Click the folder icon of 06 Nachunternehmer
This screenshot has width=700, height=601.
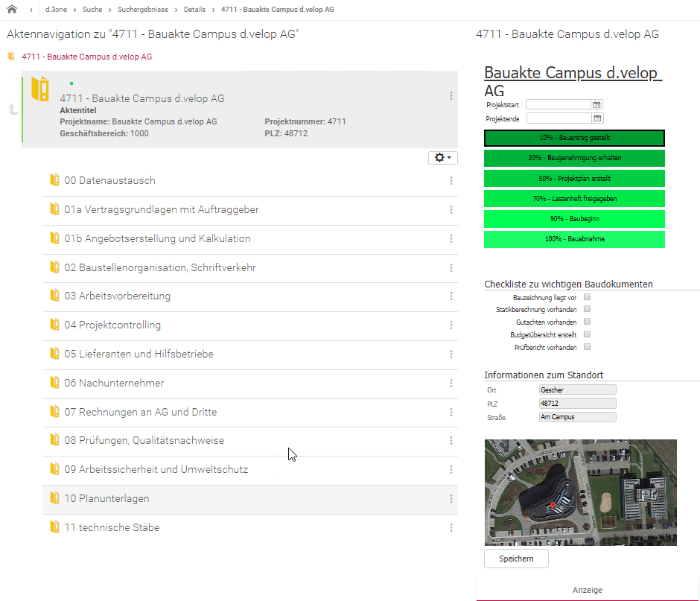[x=54, y=383]
